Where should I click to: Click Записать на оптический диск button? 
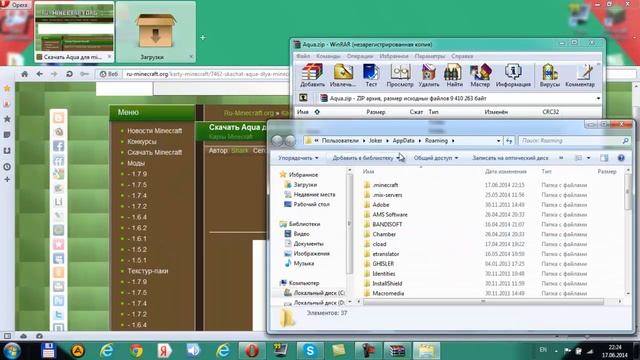pyautogui.click(x=510, y=158)
